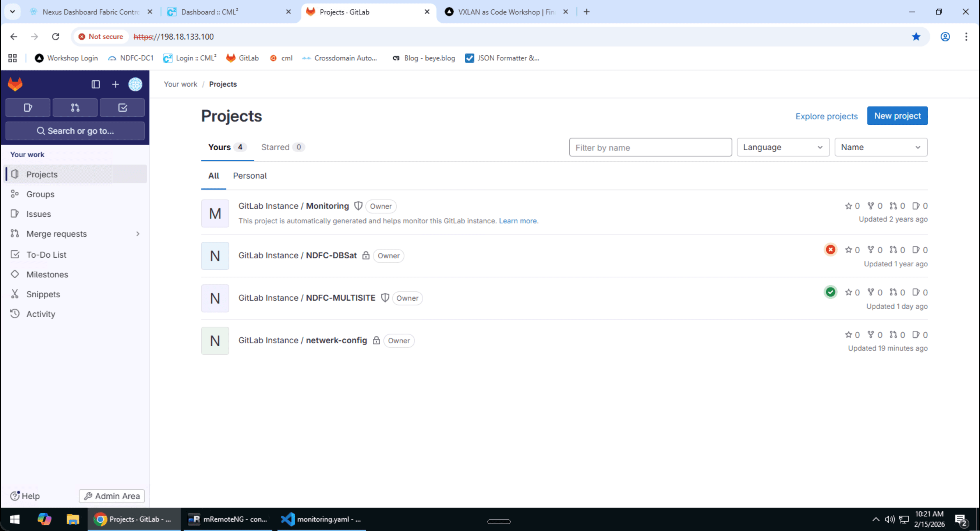Open the Merge requests shortcut icon in sidebar
The height and width of the screenshot is (531, 980).
[x=75, y=108]
